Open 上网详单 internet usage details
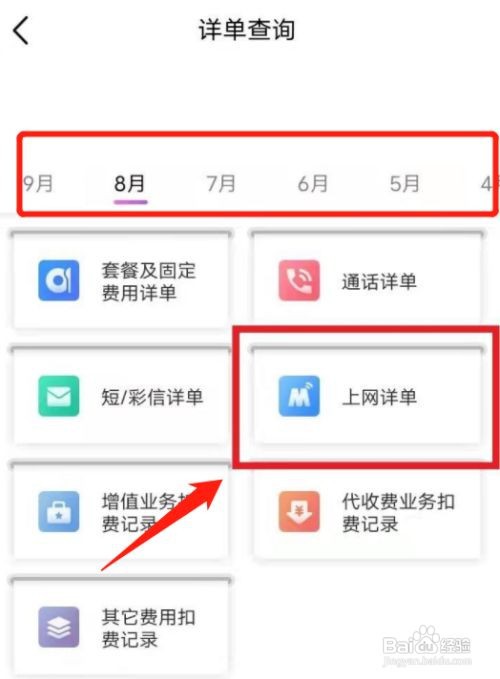 [x=366, y=396]
